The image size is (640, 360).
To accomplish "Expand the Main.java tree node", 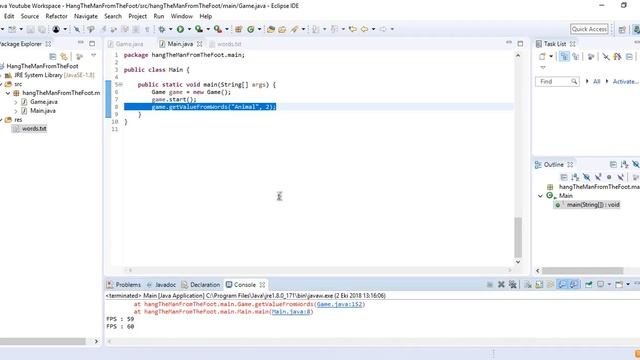I will click(16, 111).
